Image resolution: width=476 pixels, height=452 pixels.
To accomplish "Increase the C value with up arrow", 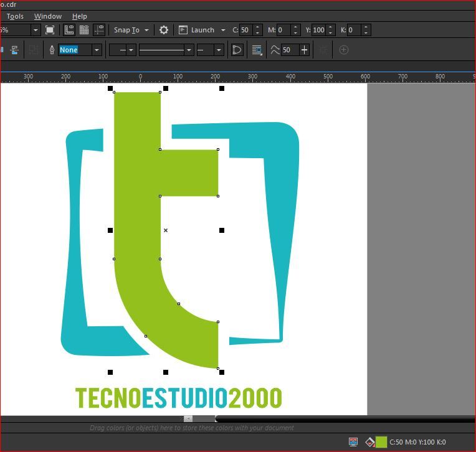I will tap(258, 27).
